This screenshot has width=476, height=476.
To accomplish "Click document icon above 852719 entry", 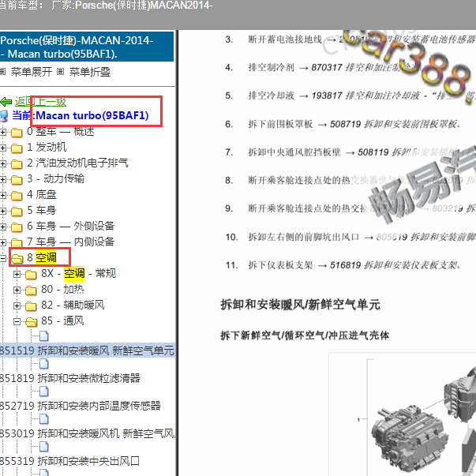I will pyautogui.click(x=44, y=392).
